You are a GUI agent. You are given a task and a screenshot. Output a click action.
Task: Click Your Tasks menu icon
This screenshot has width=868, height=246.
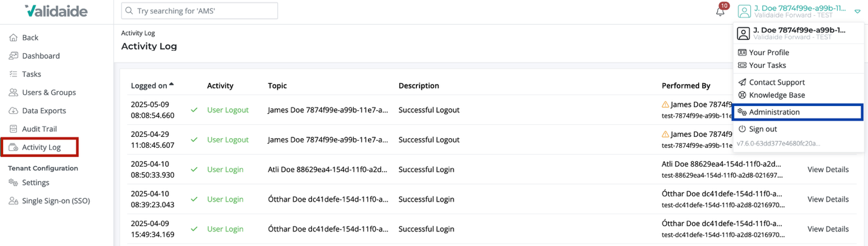(x=742, y=65)
